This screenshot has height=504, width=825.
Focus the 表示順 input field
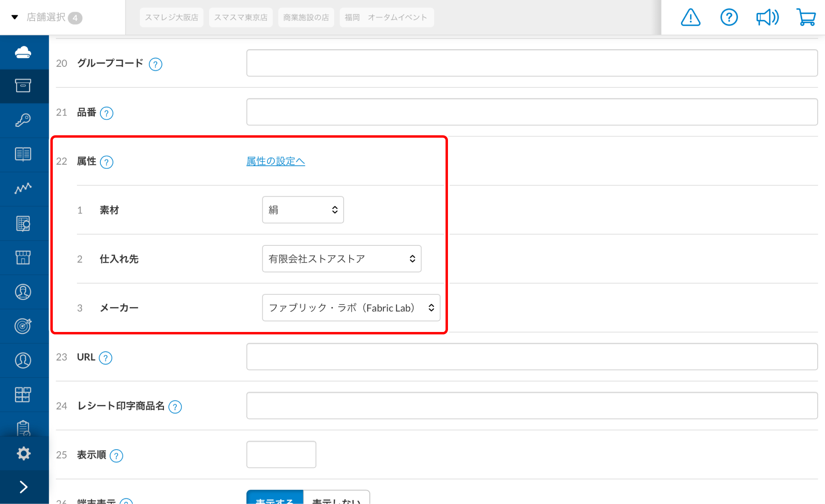[281, 454]
